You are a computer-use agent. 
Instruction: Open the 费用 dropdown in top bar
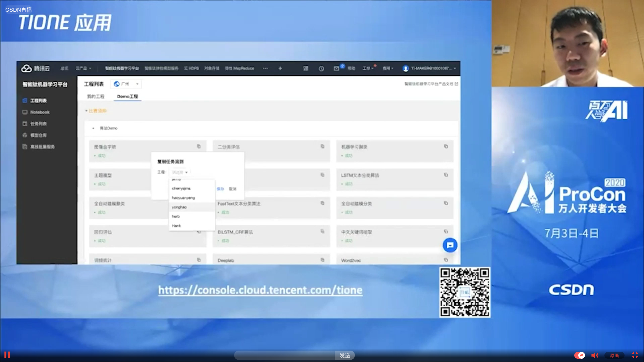click(388, 68)
